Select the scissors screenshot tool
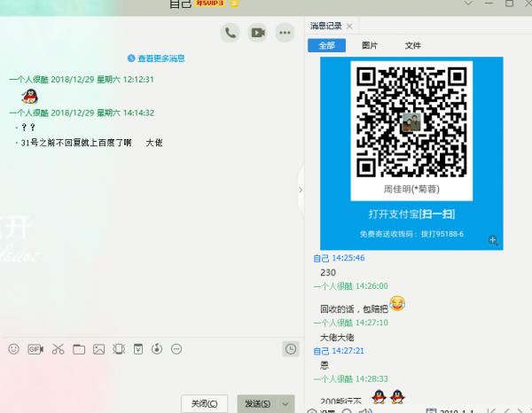Viewport: 532px width, 413px height. tap(58, 349)
